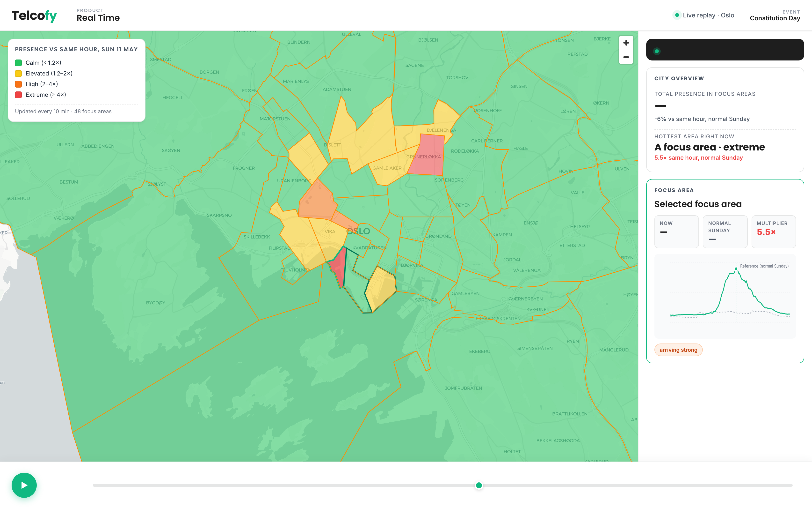Click the timeline slider handle
This screenshot has width=812, height=508.
[479, 485]
